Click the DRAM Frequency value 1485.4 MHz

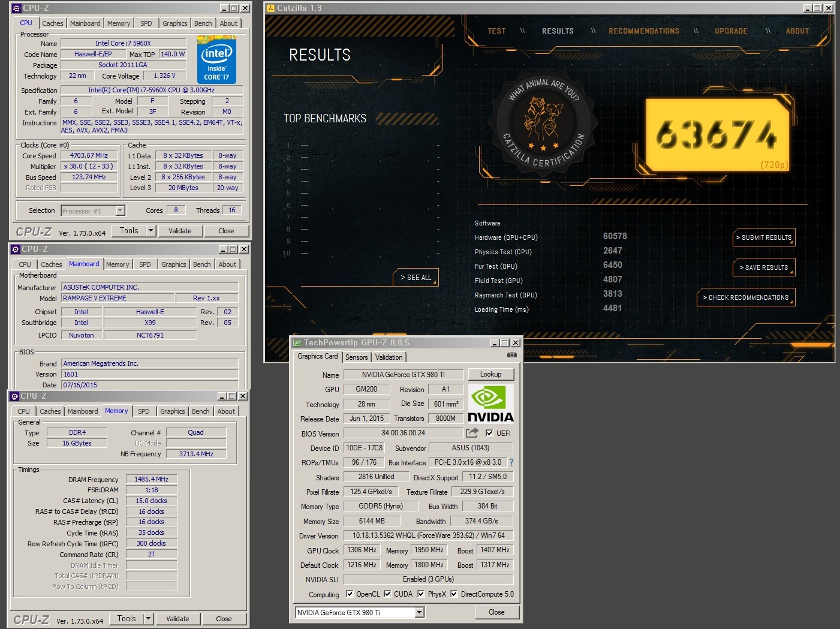(151, 479)
